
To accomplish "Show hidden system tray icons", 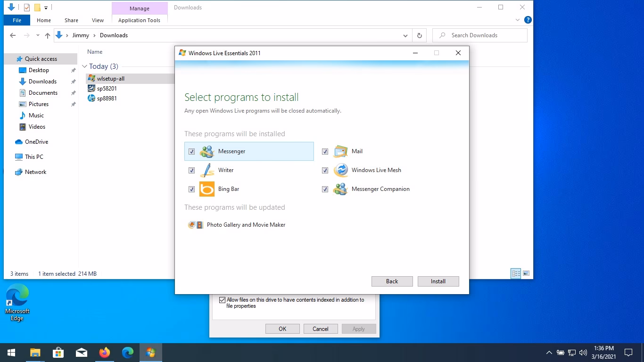I will coord(549,353).
